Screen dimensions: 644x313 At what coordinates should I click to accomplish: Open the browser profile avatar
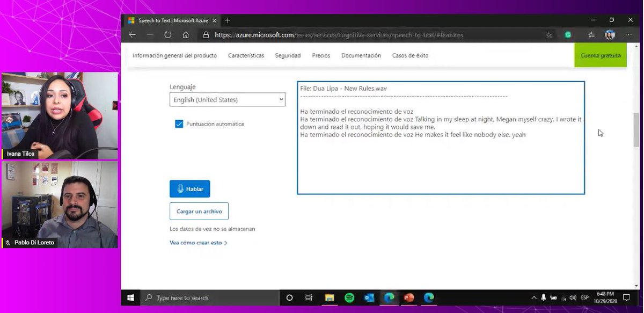pyautogui.click(x=610, y=35)
